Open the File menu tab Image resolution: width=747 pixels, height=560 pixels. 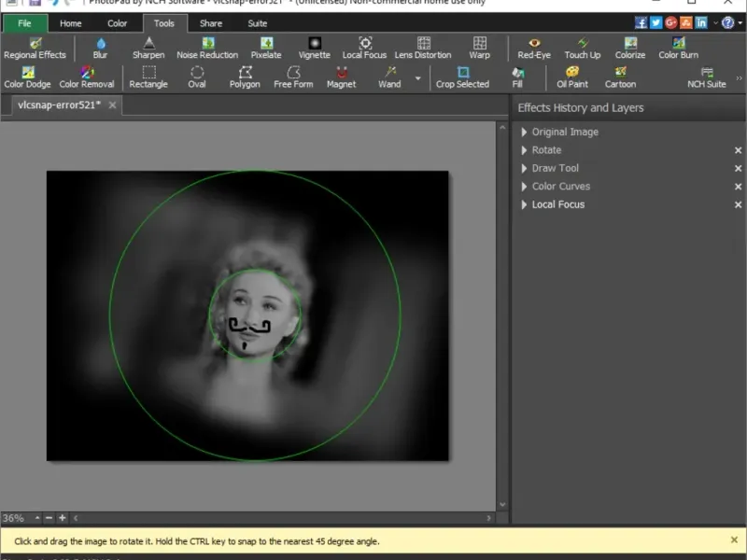pyautogui.click(x=24, y=23)
